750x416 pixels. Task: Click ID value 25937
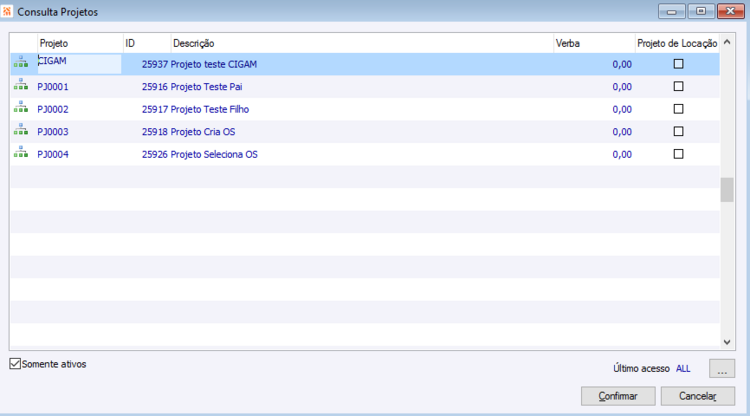pyautogui.click(x=155, y=64)
